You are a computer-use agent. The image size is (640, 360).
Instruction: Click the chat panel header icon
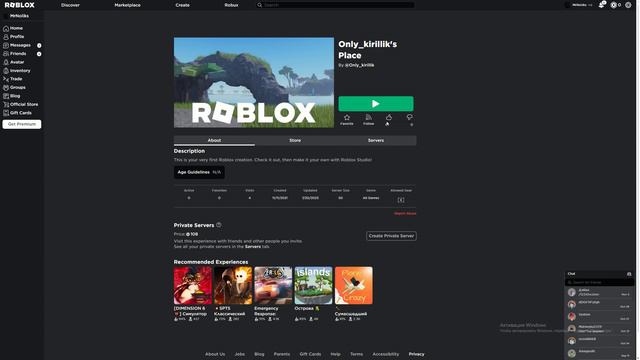[629, 274]
